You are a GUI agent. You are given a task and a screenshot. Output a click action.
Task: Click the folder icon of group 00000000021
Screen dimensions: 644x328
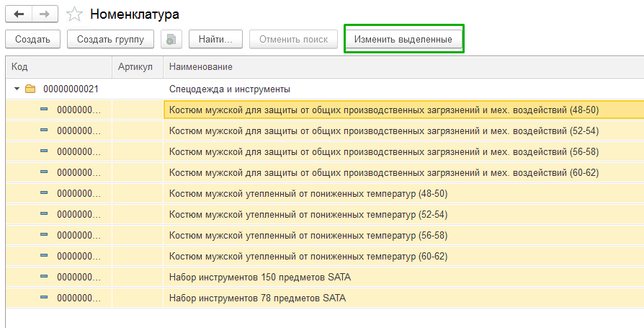(x=30, y=89)
